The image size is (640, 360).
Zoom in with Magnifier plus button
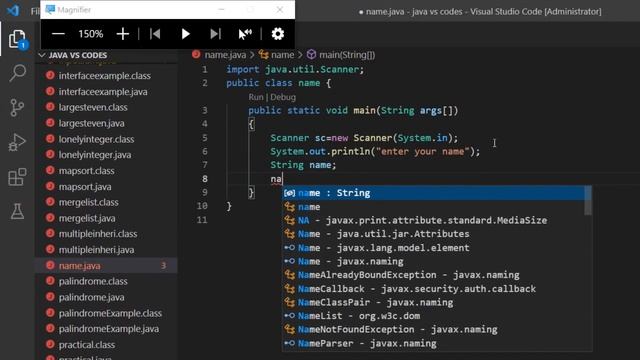coord(122,34)
